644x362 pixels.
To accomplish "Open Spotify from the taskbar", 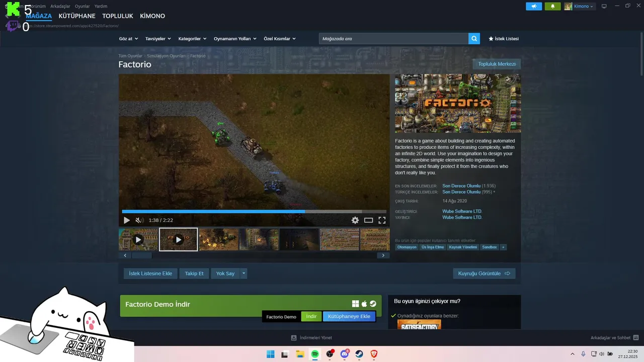I will (315, 354).
